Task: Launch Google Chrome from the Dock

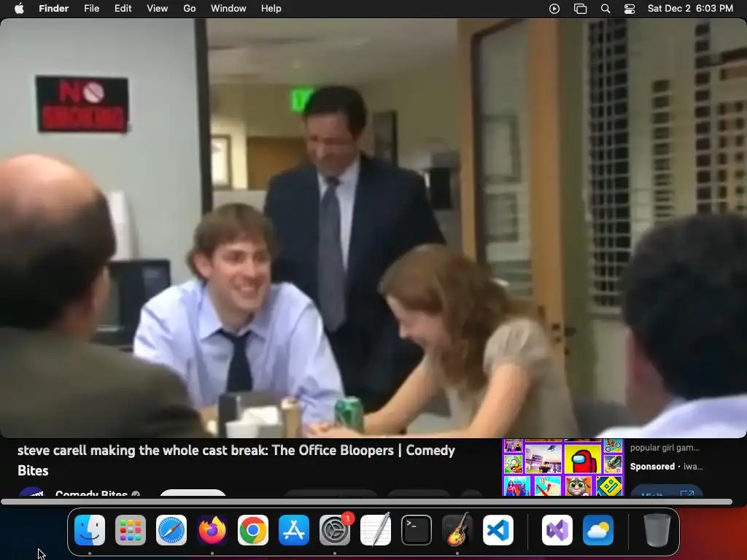Action: click(x=253, y=530)
